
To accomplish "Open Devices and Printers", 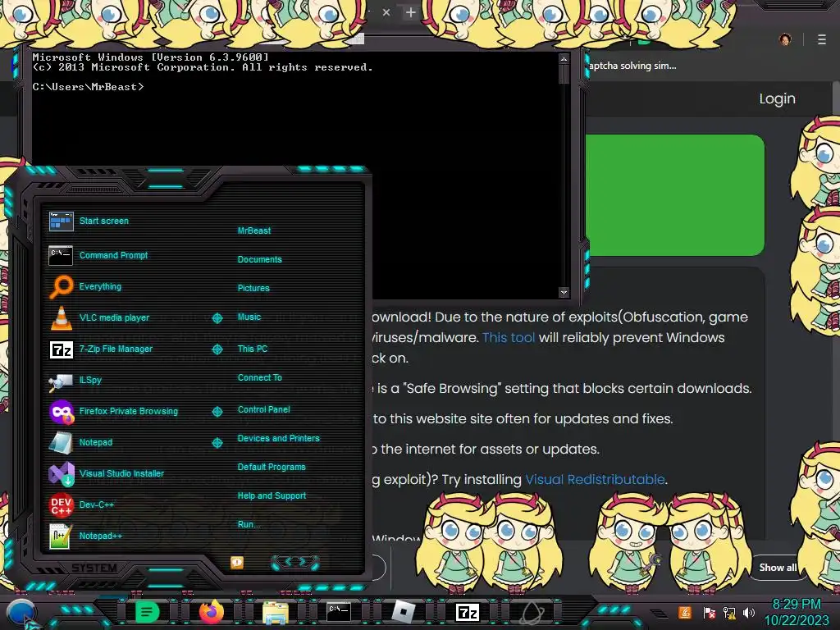I will (279, 438).
